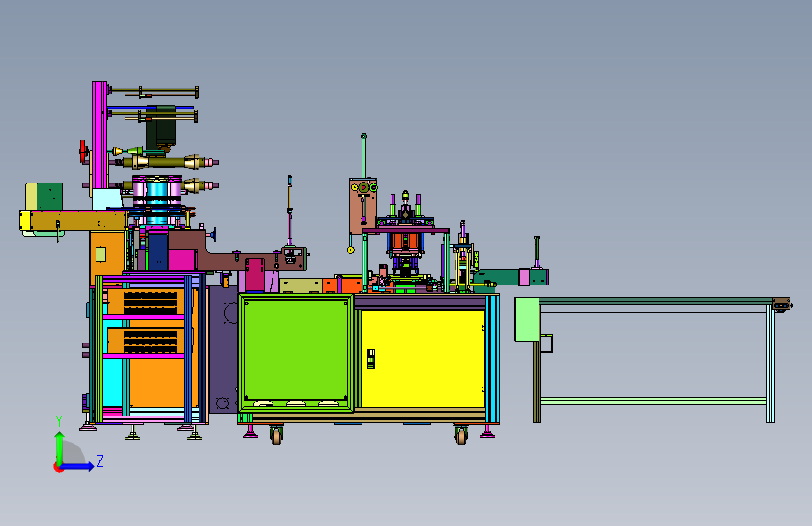The height and width of the screenshot is (526, 812).
Task: Click the Z label of the axis triad
Action: pyautogui.click(x=100, y=460)
